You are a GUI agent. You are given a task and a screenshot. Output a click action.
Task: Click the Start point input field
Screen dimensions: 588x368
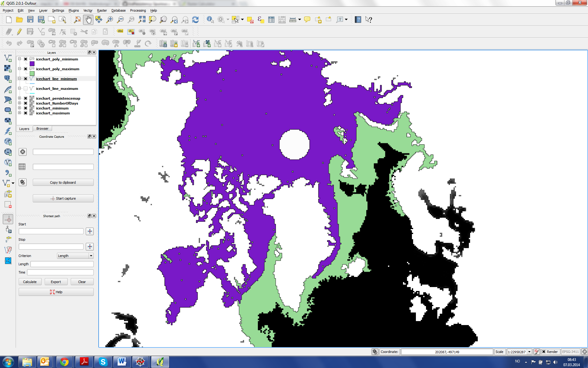51,231
